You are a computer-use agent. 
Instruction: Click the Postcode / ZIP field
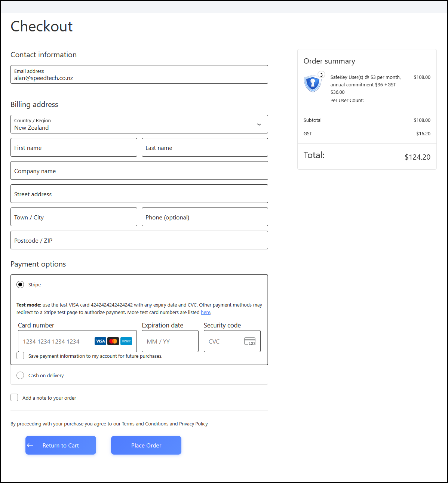(x=139, y=240)
